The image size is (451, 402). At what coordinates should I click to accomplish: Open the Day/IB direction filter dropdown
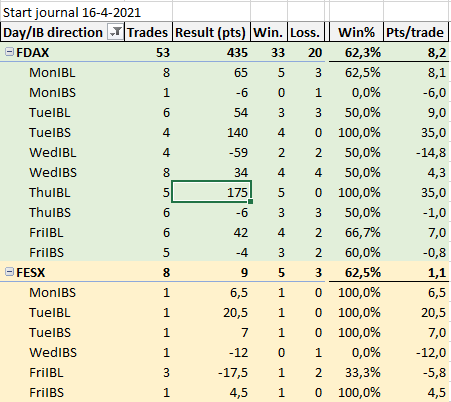pyautogui.click(x=115, y=32)
